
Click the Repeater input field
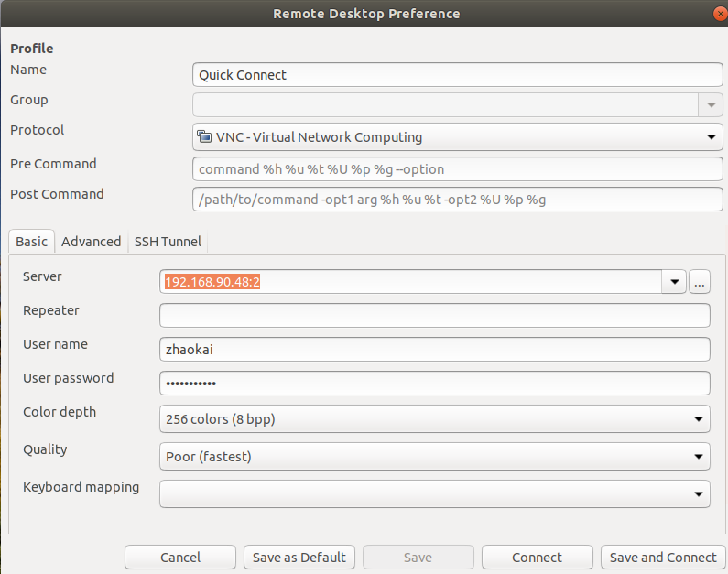pos(435,316)
